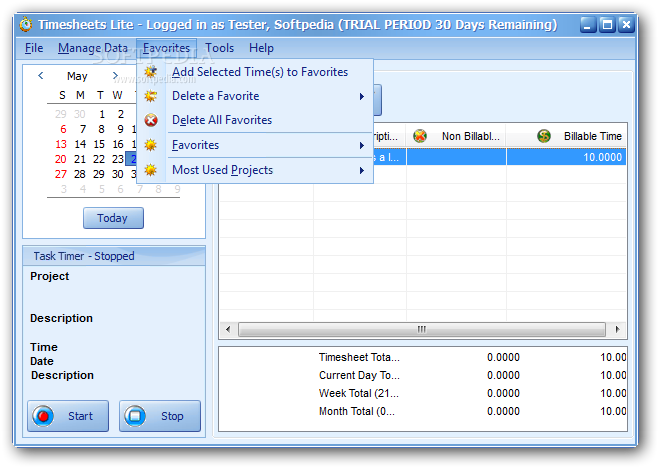Screen dimensions: 659x468
Task: Click the red X icon beside Delete All Favorites
Action: (x=151, y=120)
